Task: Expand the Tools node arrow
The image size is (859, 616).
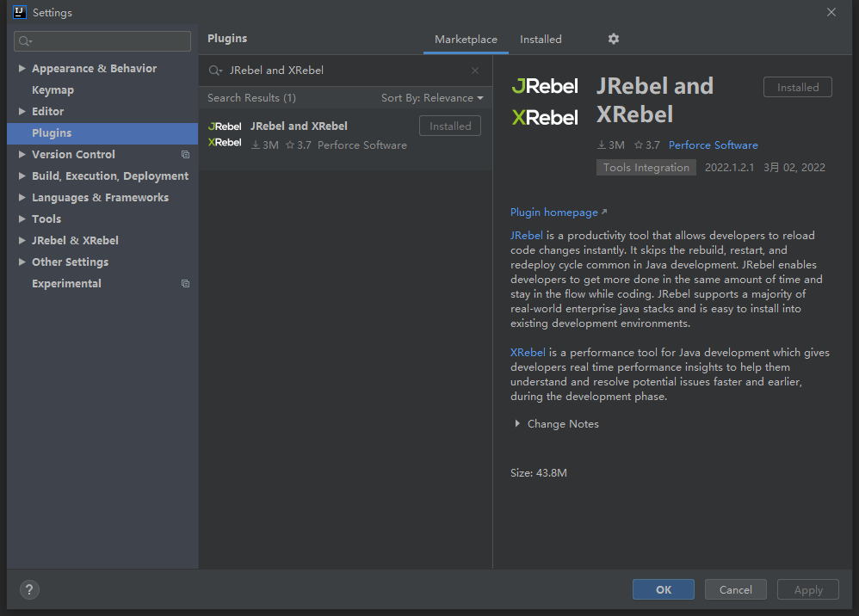Action: 22,219
